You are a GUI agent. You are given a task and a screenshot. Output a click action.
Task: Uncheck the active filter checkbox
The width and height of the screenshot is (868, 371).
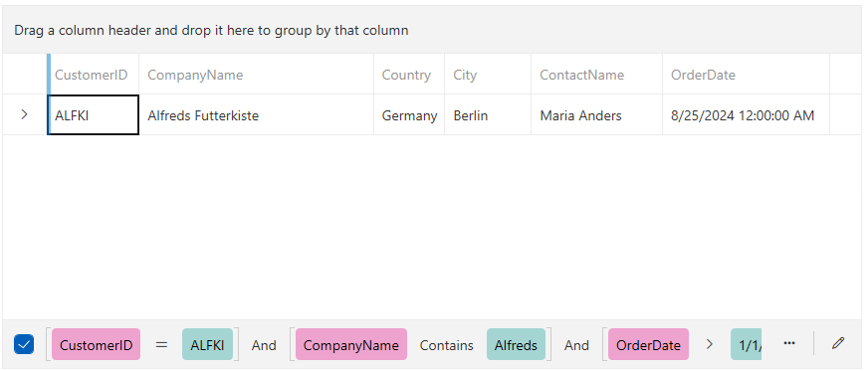(23, 344)
